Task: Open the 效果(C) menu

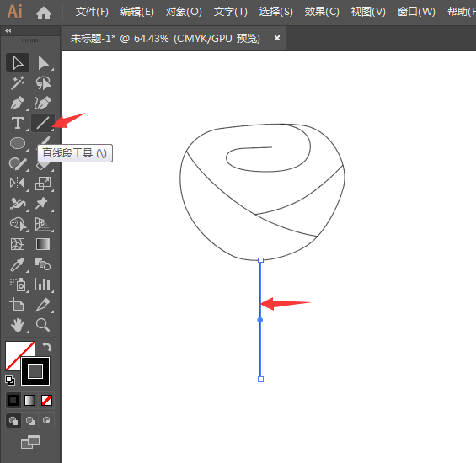Action: pos(322,12)
